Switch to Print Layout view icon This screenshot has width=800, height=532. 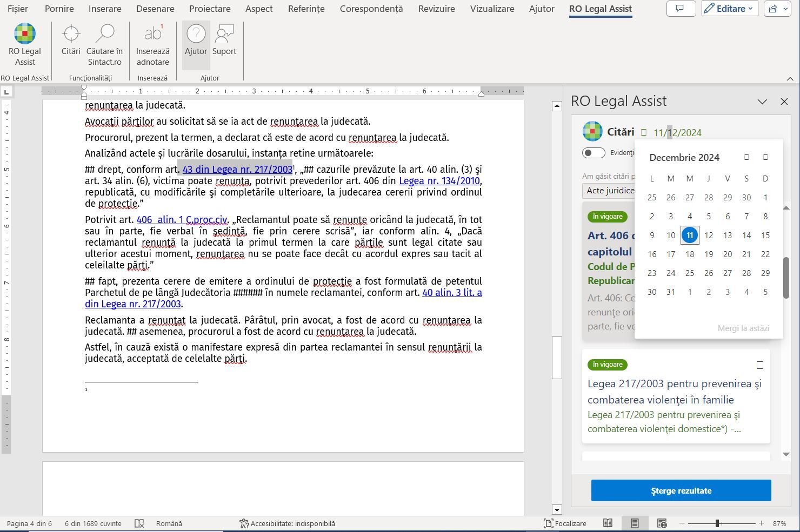(x=635, y=523)
